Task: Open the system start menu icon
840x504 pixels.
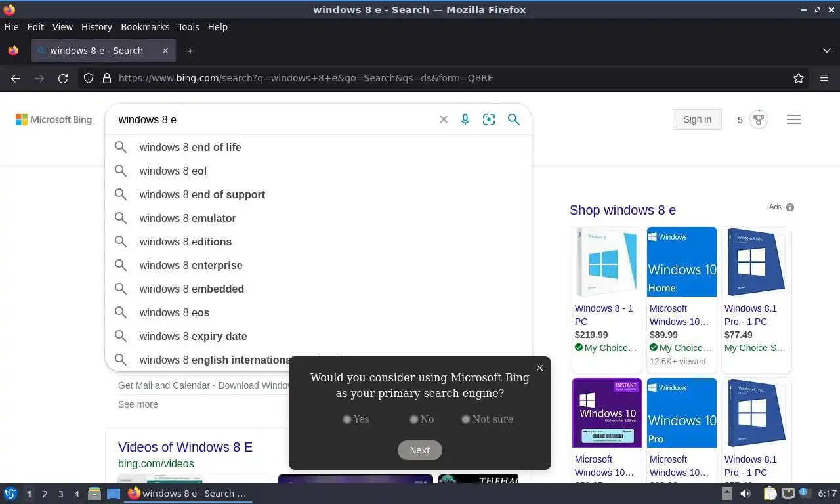Action: pos(10,493)
